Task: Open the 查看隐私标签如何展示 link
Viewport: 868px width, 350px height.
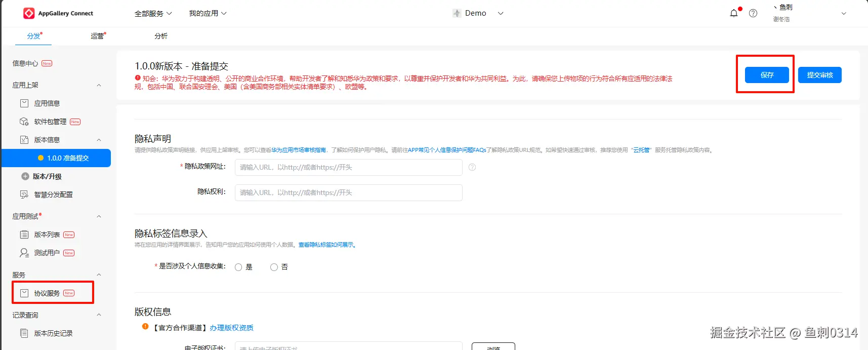Action: [x=326, y=245]
